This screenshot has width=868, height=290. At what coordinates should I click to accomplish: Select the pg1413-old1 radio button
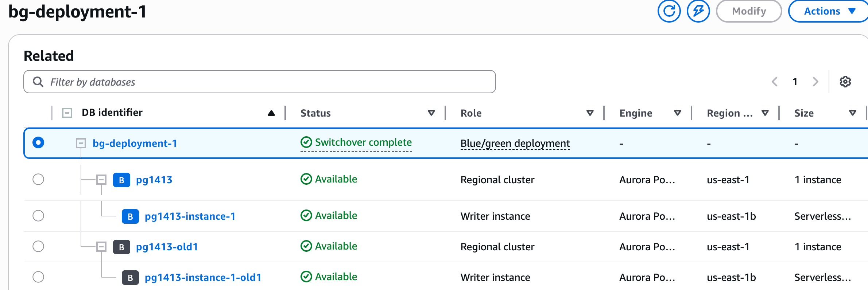[x=38, y=246]
